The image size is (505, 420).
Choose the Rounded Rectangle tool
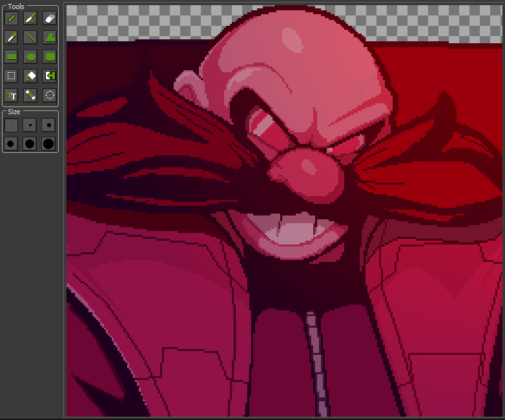(x=50, y=57)
